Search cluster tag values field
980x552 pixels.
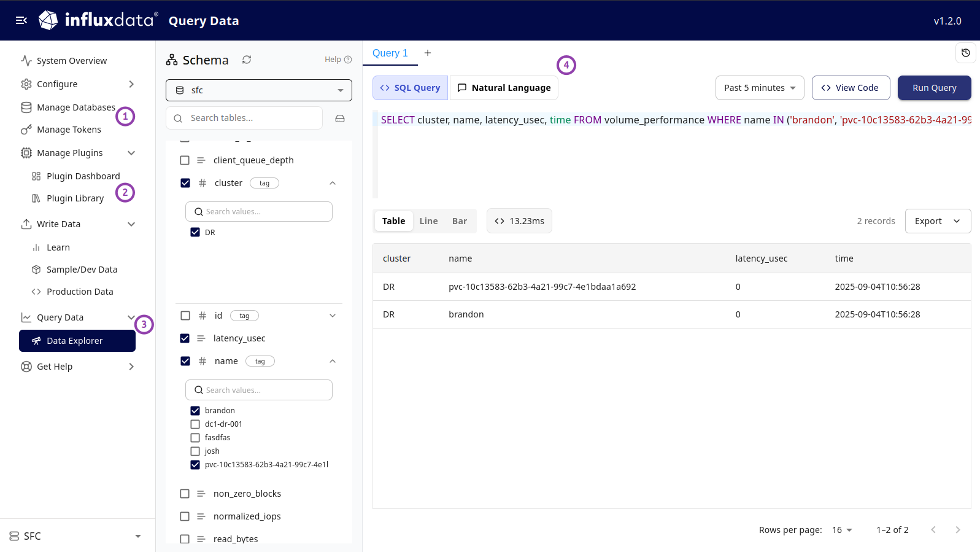click(259, 212)
